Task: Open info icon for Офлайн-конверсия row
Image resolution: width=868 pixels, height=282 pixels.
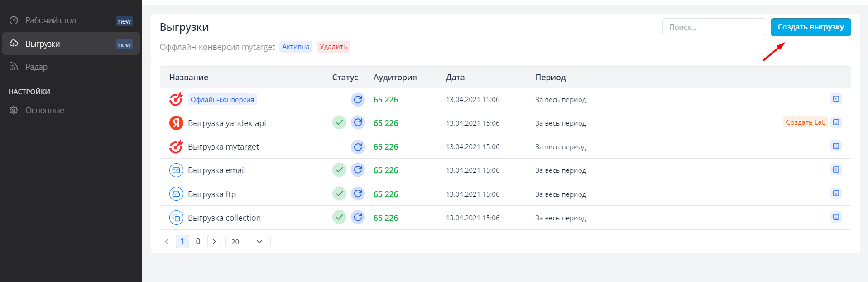Action: pos(836,99)
